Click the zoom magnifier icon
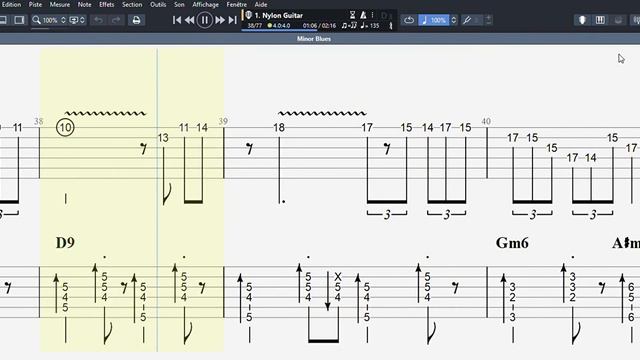This screenshot has height=360, width=640. click(36, 20)
